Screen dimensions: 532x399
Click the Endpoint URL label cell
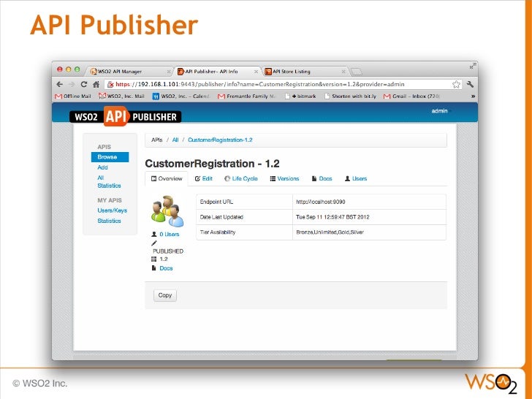coord(244,202)
